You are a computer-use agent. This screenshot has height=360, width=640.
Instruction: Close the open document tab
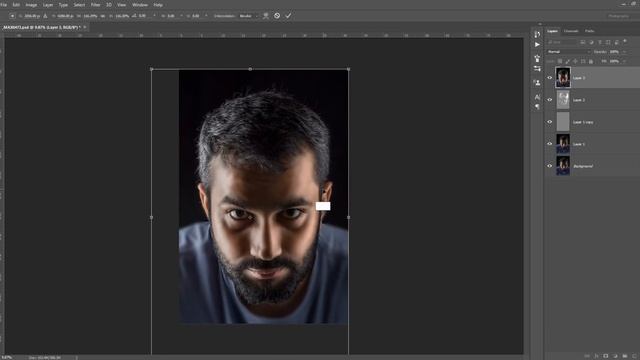[x=85, y=27]
